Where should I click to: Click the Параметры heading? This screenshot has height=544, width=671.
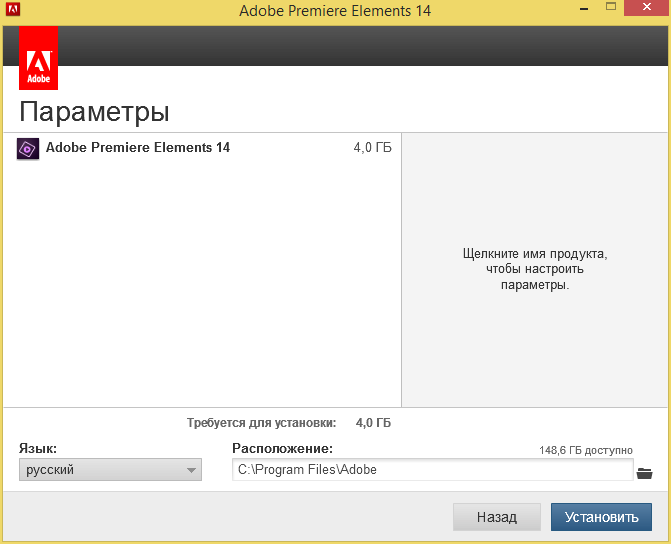pyautogui.click(x=95, y=112)
